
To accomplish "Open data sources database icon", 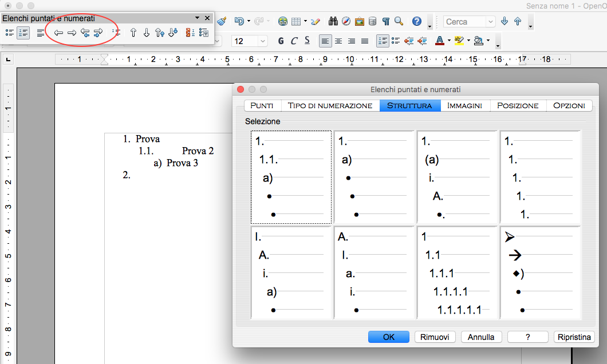I will 372,21.
